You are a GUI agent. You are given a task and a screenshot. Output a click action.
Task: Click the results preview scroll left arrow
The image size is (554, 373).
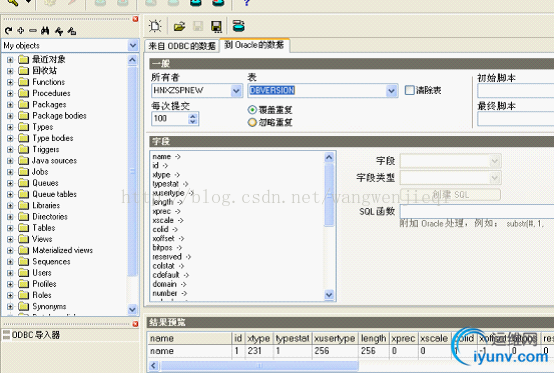click(153, 365)
